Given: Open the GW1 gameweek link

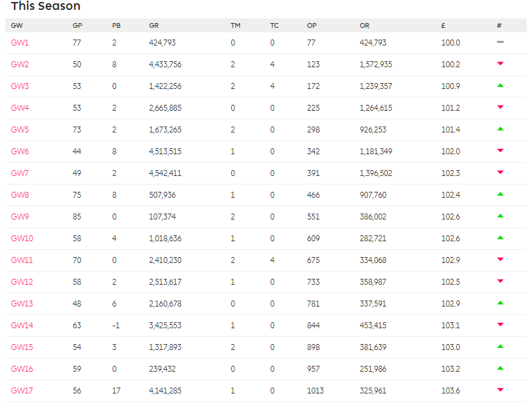Looking at the screenshot, I should pyautogui.click(x=20, y=42).
